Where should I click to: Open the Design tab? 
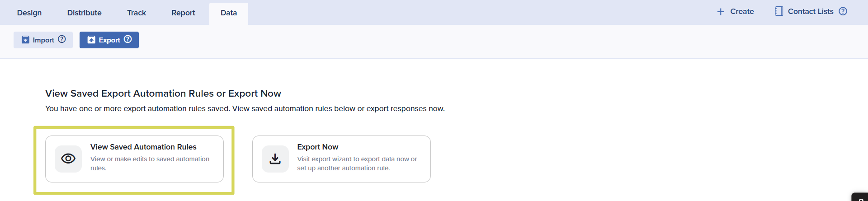pos(29,13)
